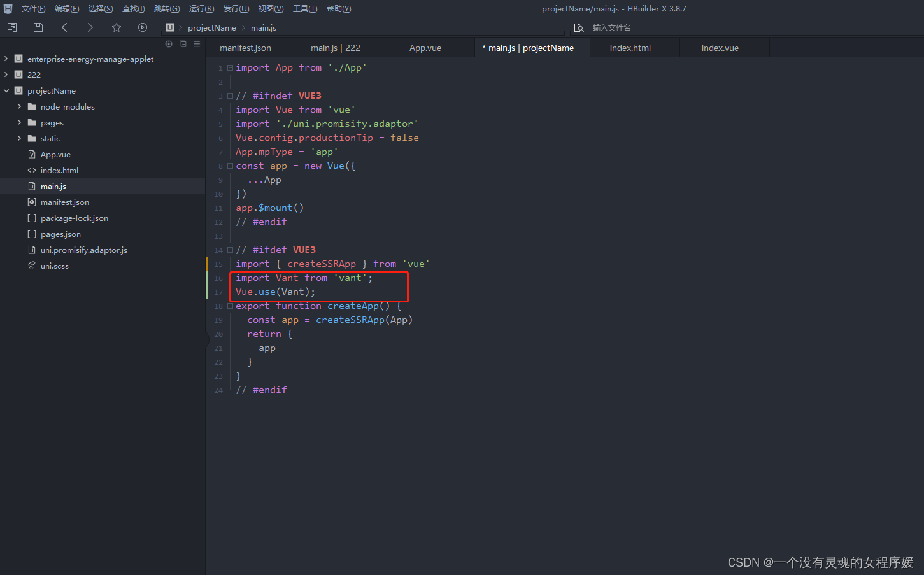Click the brackets icon of pages.json
Screen dimensions: 924x575
click(32, 234)
